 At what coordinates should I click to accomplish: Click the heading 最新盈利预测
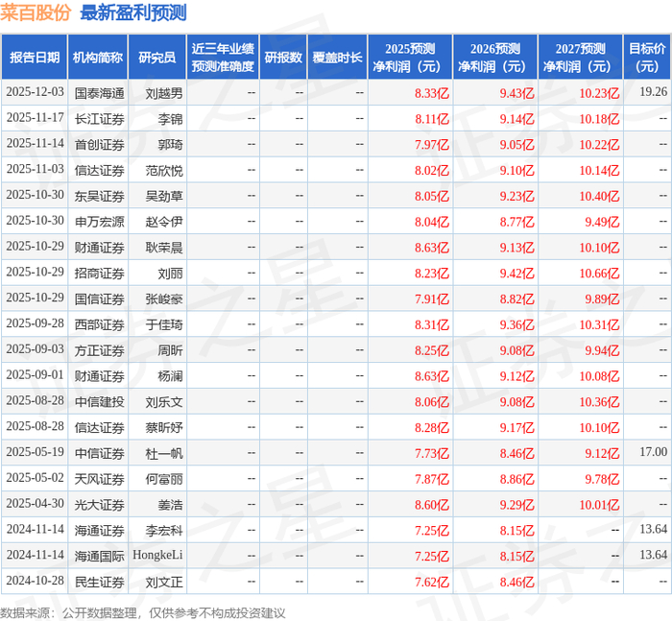[x=133, y=12]
